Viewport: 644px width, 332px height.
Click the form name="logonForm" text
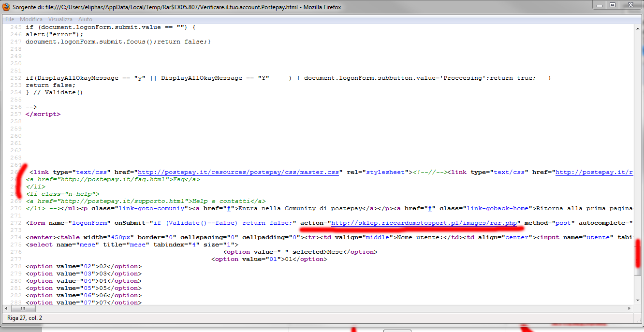[x=68, y=223]
